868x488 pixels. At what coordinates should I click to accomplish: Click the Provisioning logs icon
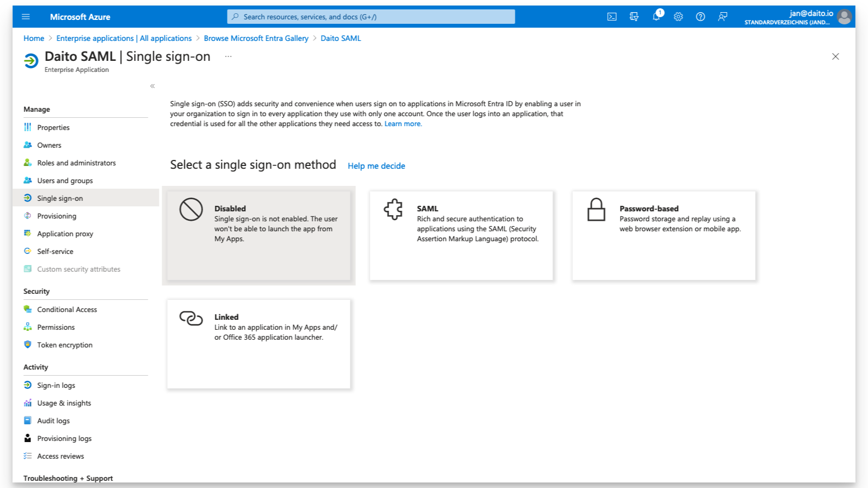click(28, 438)
